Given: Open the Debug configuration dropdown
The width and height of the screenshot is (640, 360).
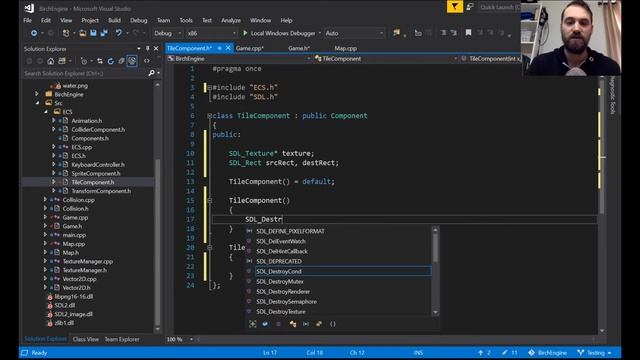Looking at the screenshot, I should pyautogui.click(x=167, y=33).
